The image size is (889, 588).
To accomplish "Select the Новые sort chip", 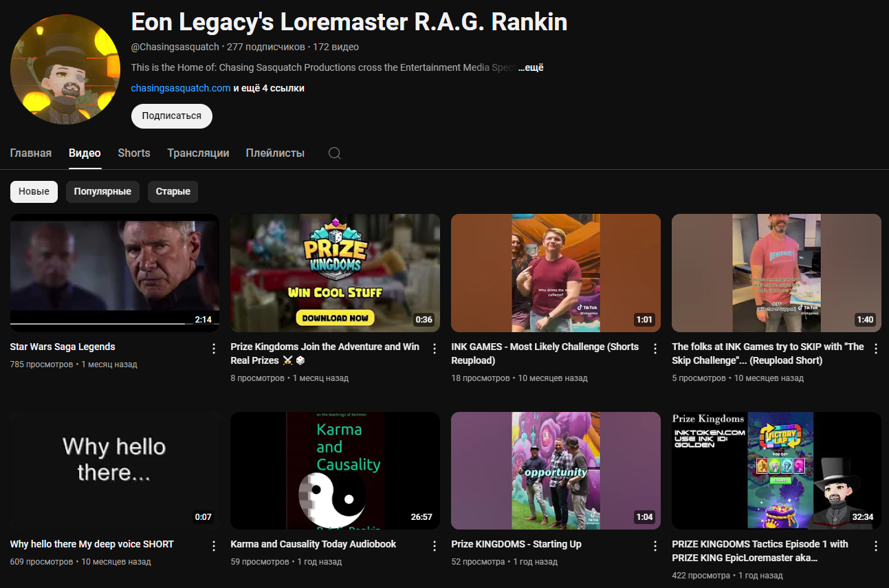I will pyautogui.click(x=34, y=191).
